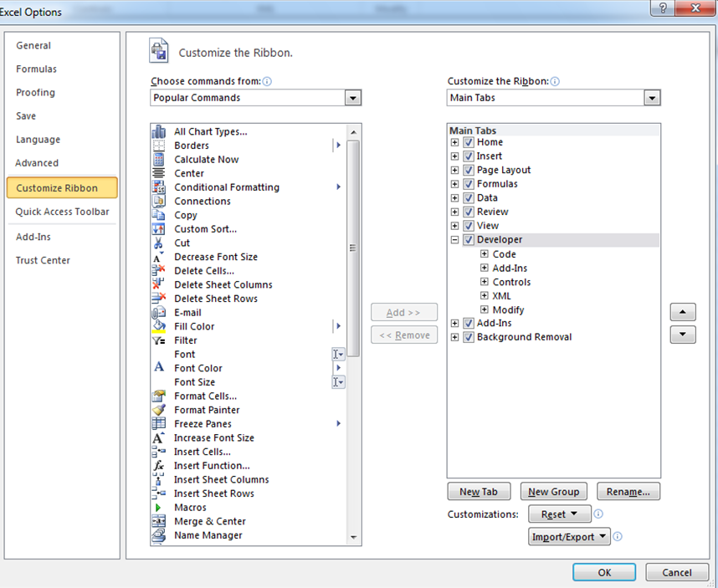
Task: Switch to the Trust Center category
Action: [x=43, y=260]
